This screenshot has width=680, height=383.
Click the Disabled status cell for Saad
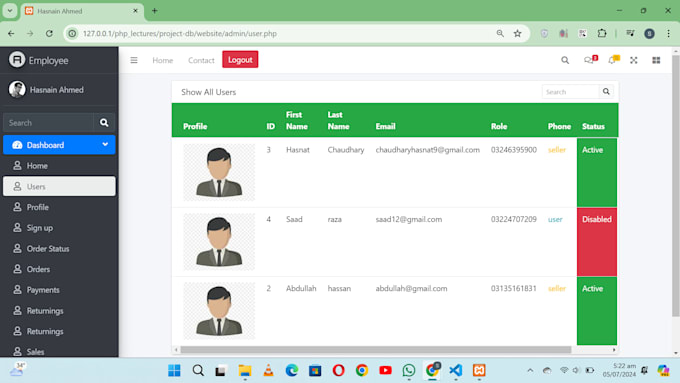point(597,242)
